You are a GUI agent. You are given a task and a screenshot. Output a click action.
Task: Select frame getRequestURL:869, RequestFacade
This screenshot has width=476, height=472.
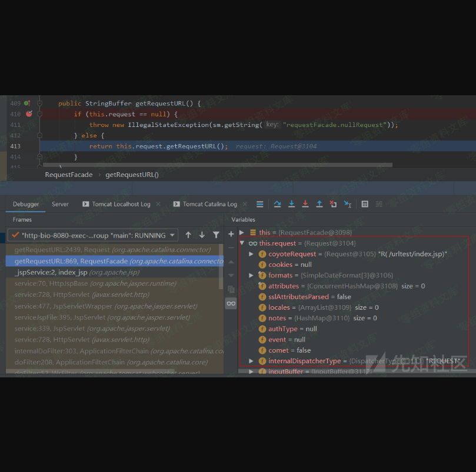tap(115, 261)
